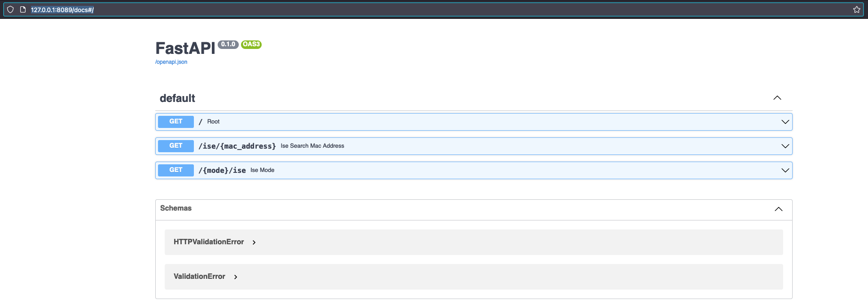868x308 pixels.
Task: Click the default tag heading
Action: [177, 98]
